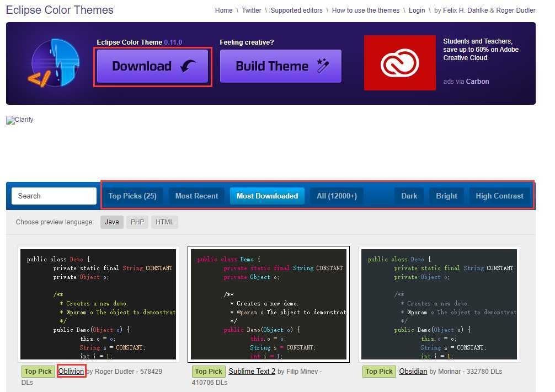Click the Obsidian theme name link

[413, 371]
